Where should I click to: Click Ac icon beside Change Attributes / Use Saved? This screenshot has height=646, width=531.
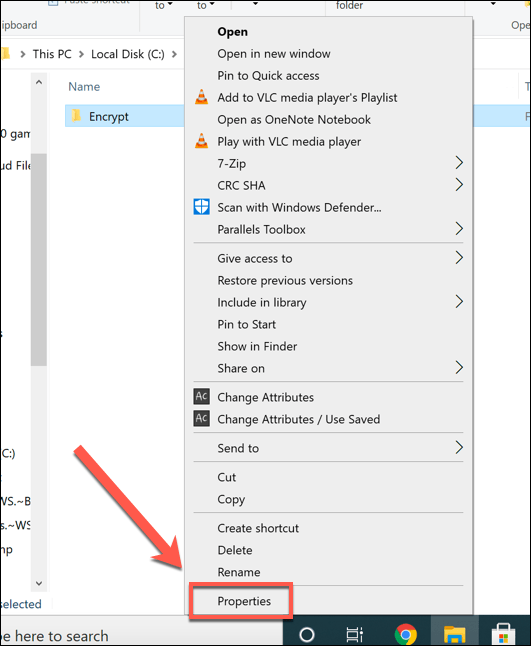coord(201,419)
